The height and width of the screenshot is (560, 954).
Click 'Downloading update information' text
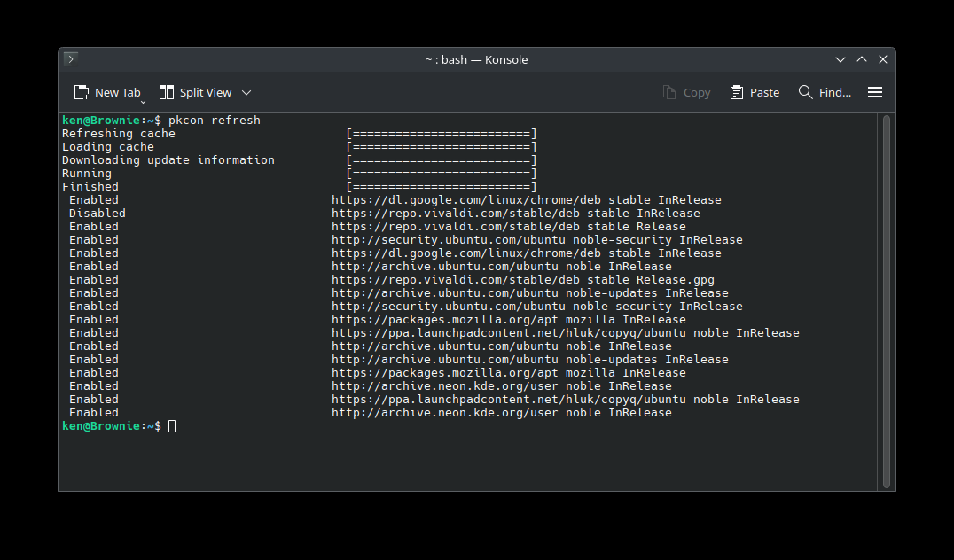pyautogui.click(x=168, y=159)
